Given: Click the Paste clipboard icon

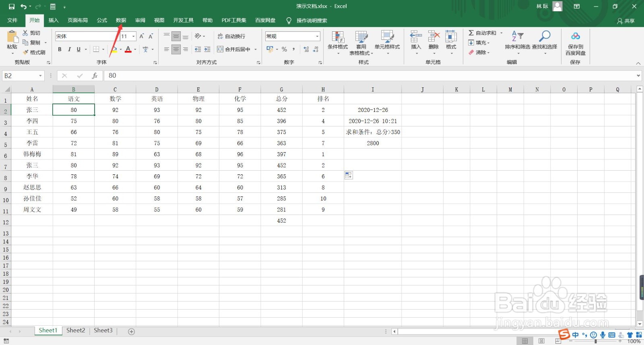Looking at the screenshot, I should (x=12, y=37).
